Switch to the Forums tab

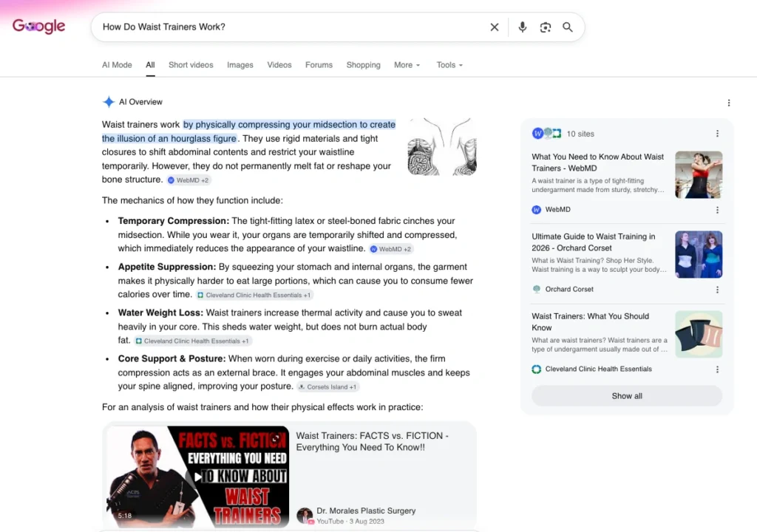click(319, 65)
